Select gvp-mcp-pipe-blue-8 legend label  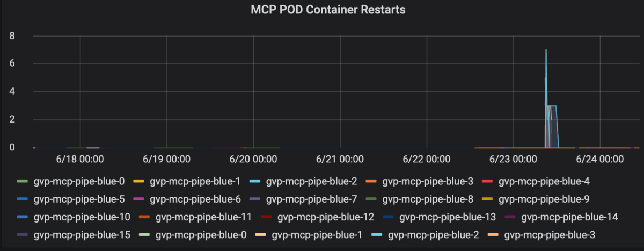coord(428,200)
